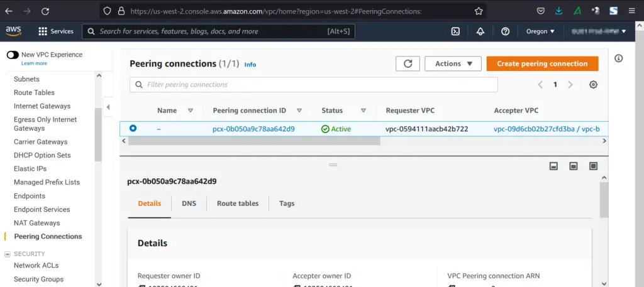Open Carrier Gateways in sidebar
This screenshot has width=644, height=287.
coord(41,142)
